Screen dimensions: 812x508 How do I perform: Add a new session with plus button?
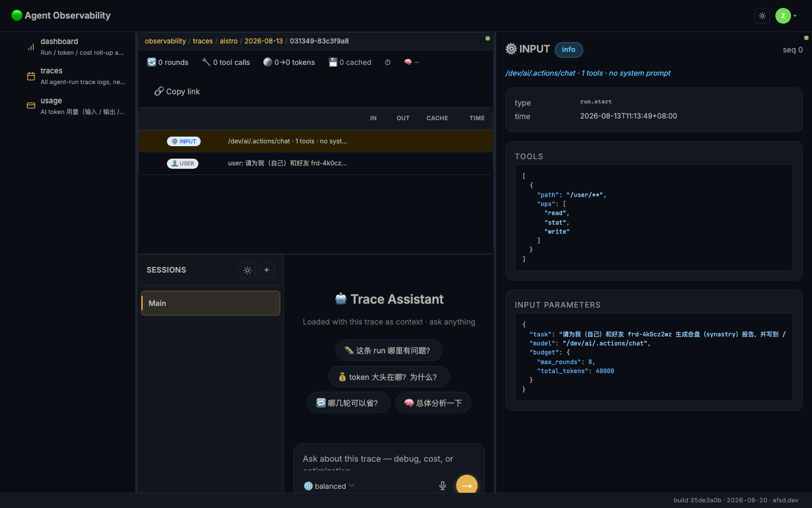(267, 270)
